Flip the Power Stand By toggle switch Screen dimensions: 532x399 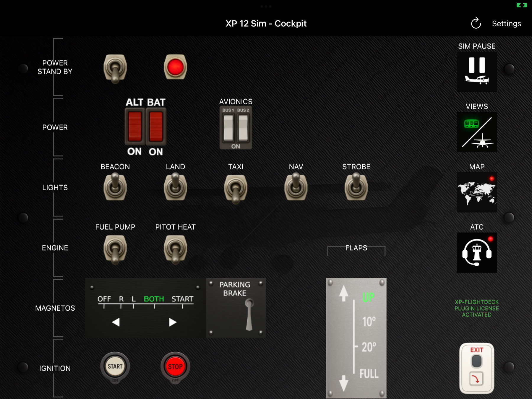coord(115,68)
